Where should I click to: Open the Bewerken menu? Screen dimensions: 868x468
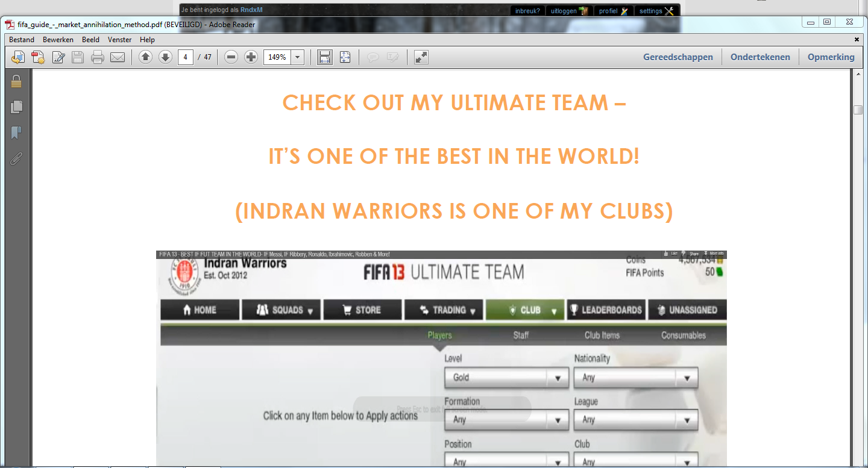[x=58, y=40]
